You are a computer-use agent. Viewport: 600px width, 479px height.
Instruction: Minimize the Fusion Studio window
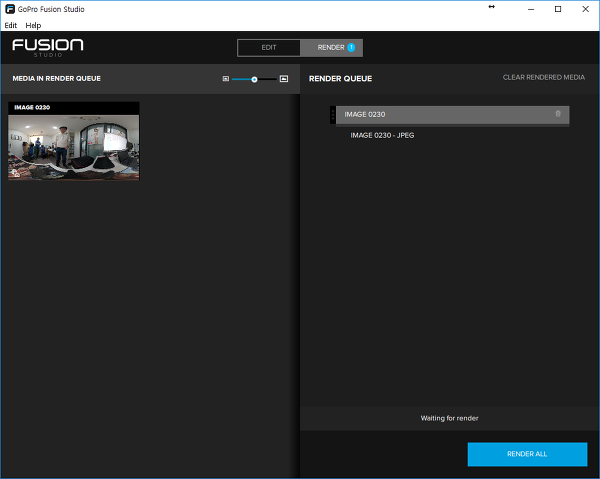click(531, 9)
